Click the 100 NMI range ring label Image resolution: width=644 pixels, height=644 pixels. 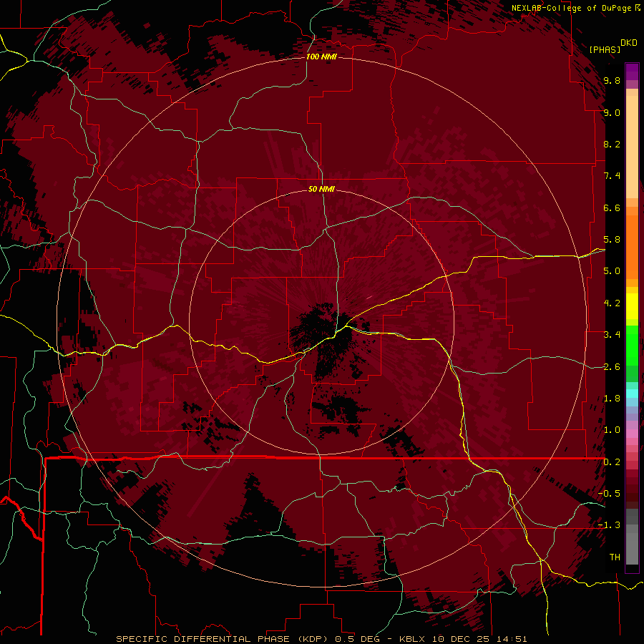[321, 57]
